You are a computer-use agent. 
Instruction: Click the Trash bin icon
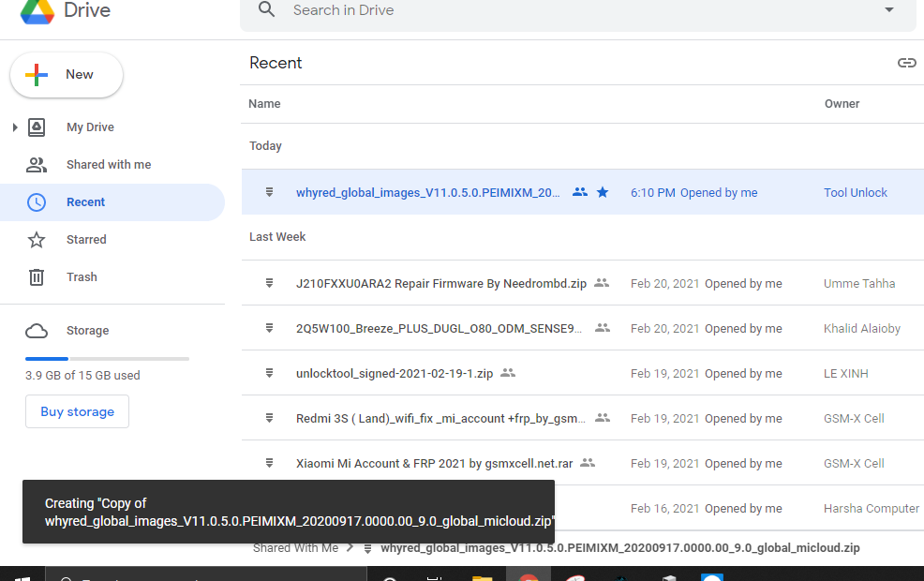pyautogui.click(x=37, y=277)
